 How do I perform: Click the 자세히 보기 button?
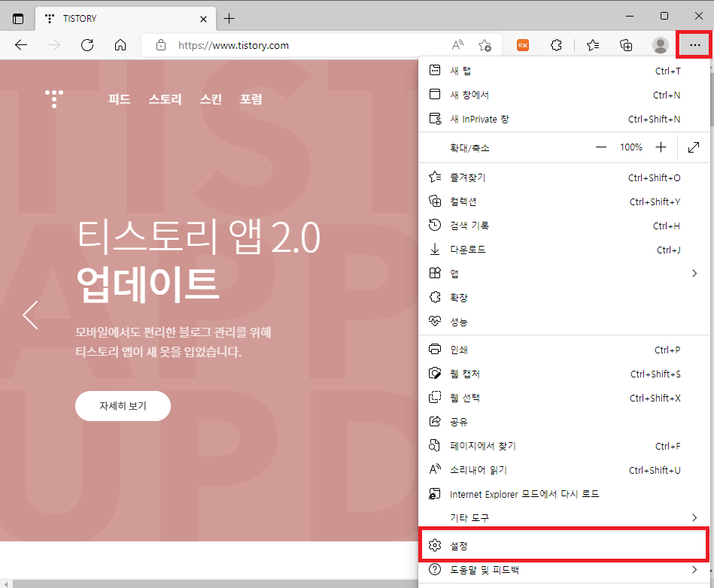123,406
